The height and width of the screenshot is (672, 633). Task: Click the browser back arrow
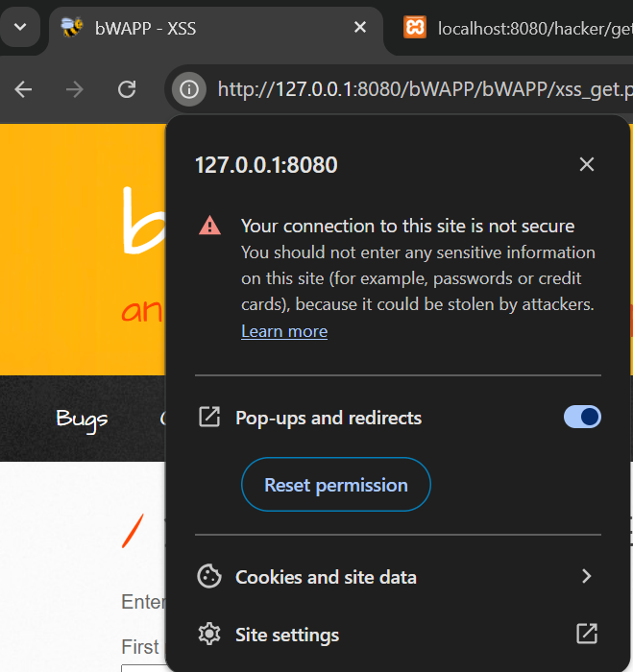24,89
